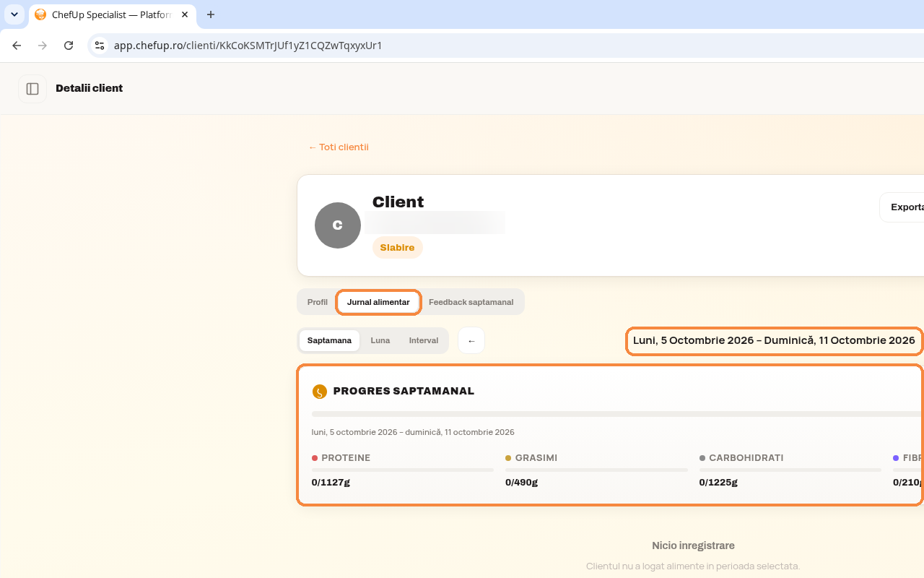Click the client avatar circle C
The image size is (924, 578).
coord(338,225)
